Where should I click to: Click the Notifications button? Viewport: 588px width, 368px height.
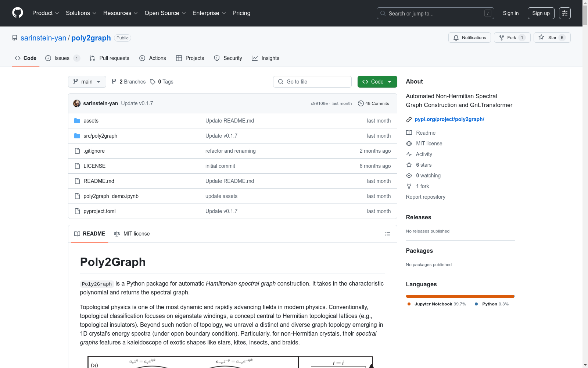(x=470, y=38)
